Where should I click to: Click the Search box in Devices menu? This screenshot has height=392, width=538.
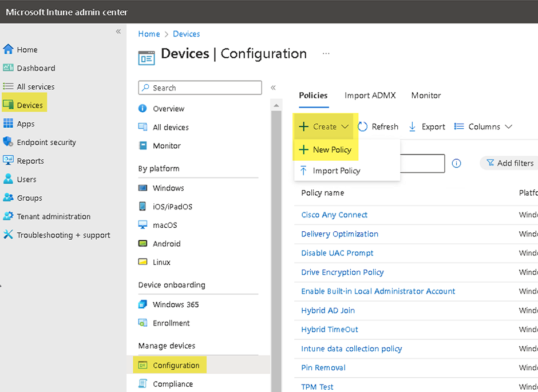(x=200, y=88)
